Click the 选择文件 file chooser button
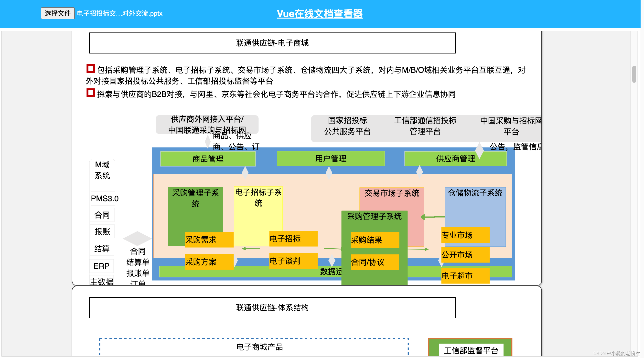644x358 pixels. coord(57,13)
